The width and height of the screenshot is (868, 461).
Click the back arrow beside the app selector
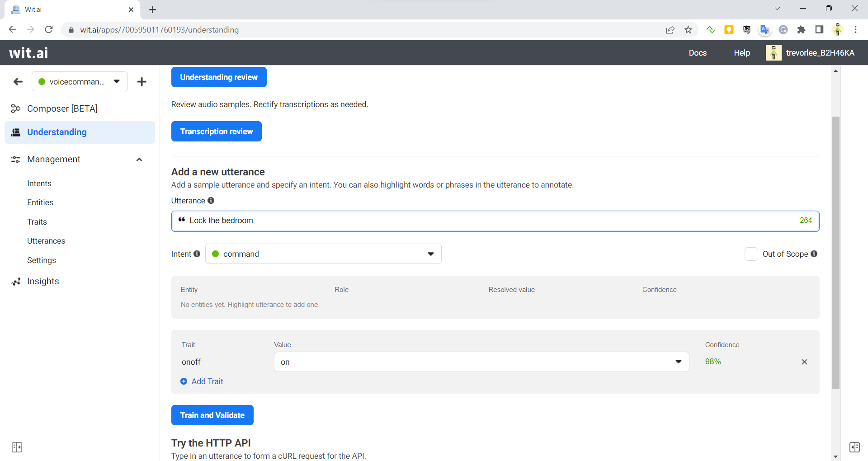[18, 82]
